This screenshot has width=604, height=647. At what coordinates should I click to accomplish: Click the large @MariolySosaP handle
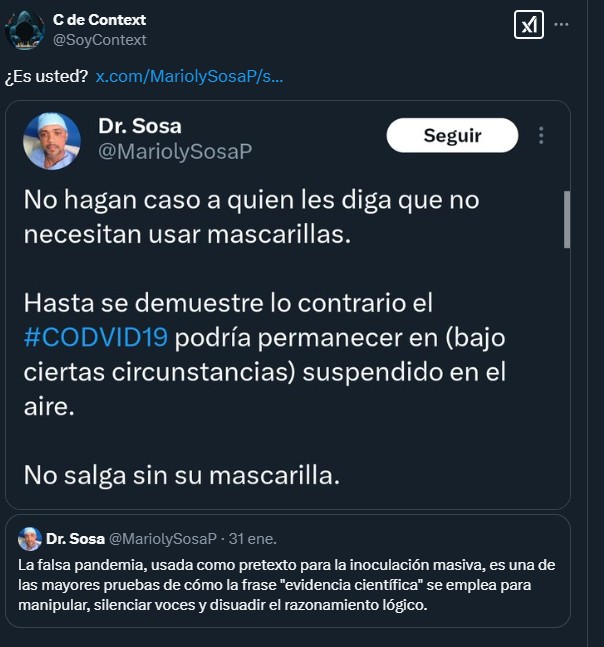(x=175, y=151)
